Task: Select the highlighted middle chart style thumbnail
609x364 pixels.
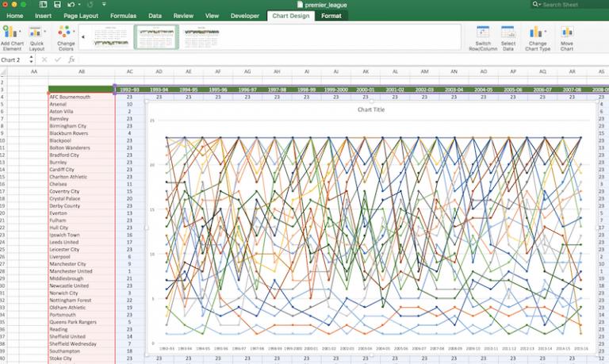Action: 156,37
